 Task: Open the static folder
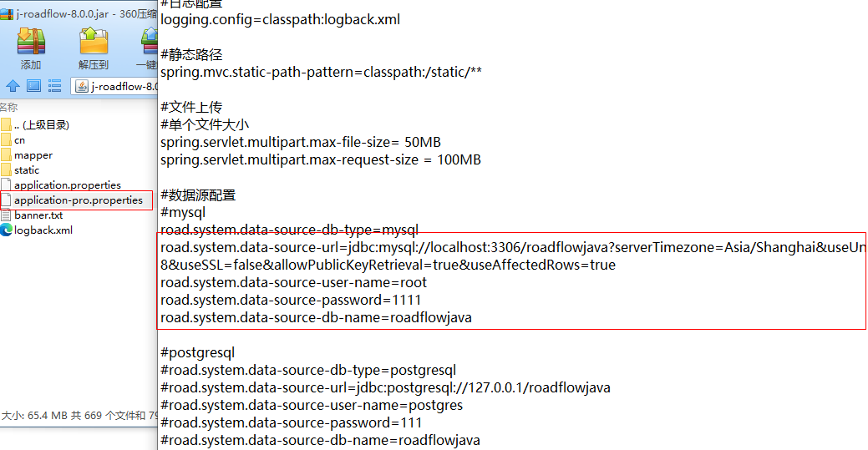pyautogui.click(x=27, y=170)
